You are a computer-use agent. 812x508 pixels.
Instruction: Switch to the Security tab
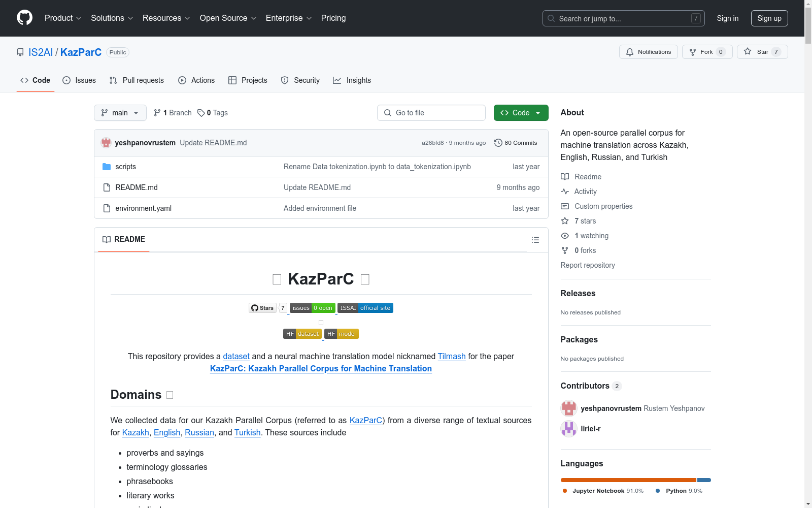coord(300,80)
